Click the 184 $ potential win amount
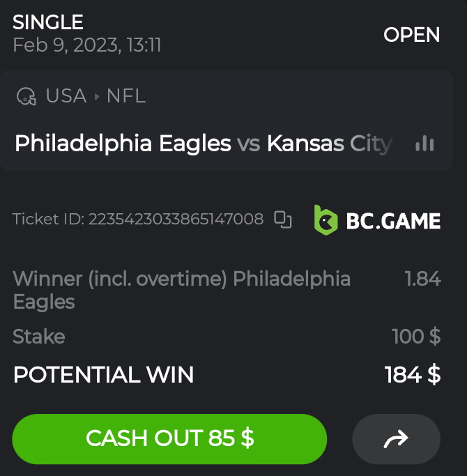The width and height of the screenshot is (467, 476). [x=413, y=375]
